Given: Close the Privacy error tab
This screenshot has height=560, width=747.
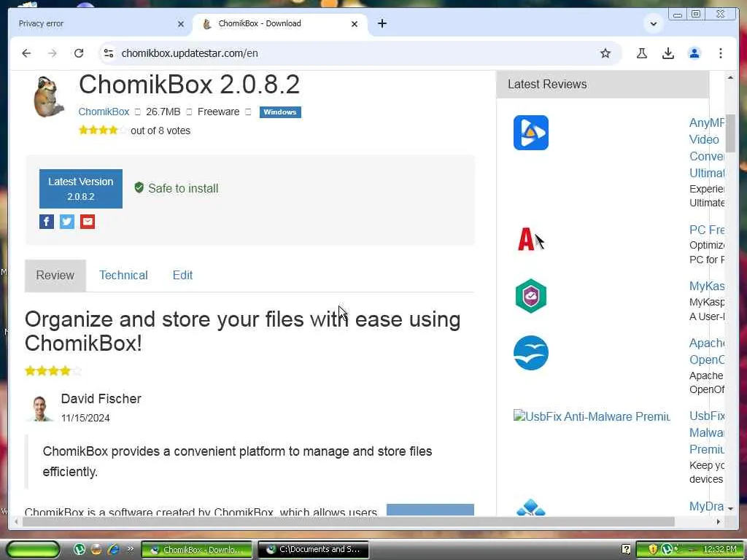Looking at the screenshot, I should (181, 24).
